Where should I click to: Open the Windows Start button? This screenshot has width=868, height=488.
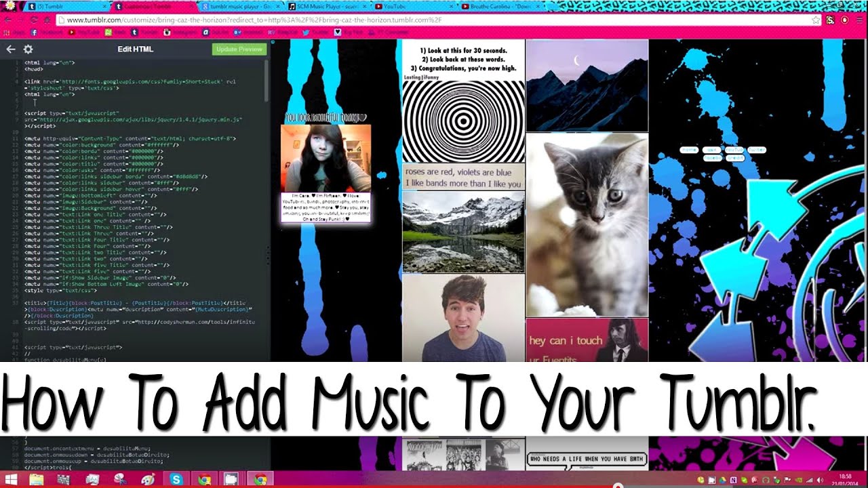[12, 479]
